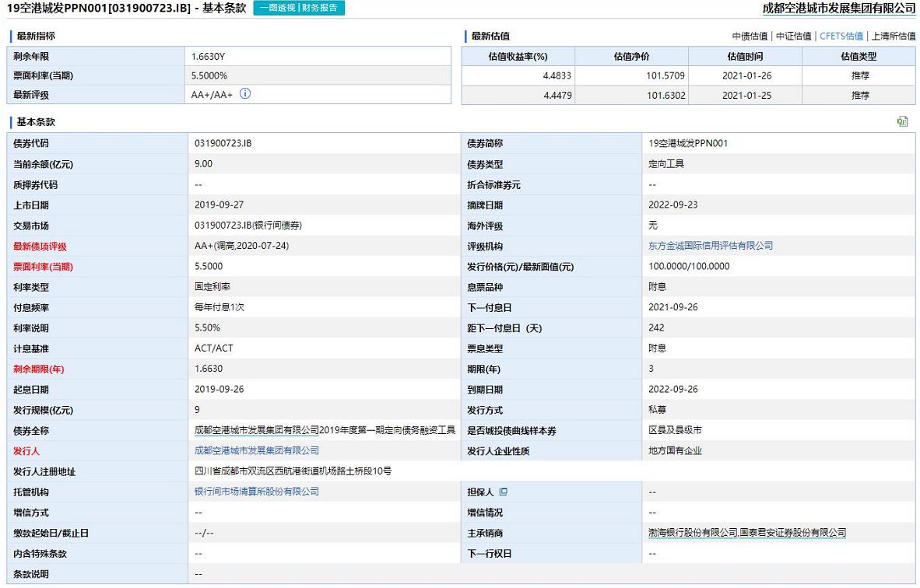The width and height of the screenshot is (920, 588).
Task: Click the 最新指标 section heading
Action: click(x=36, y=37)
